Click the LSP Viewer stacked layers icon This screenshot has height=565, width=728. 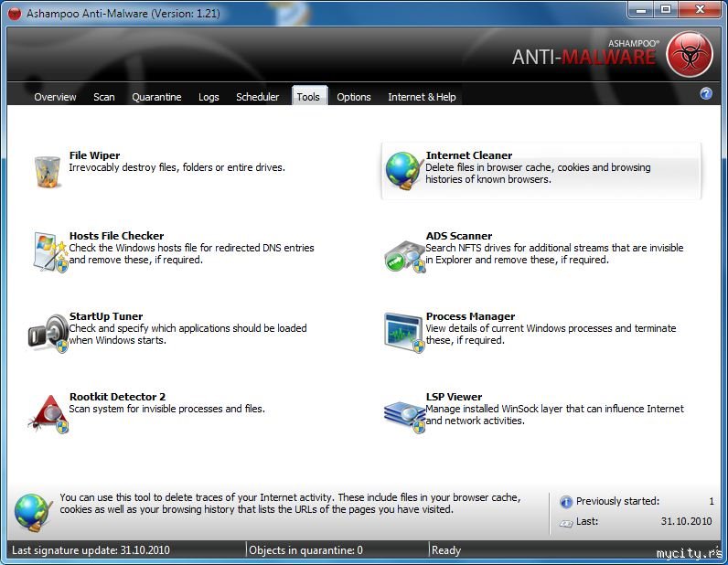(404, 417)
